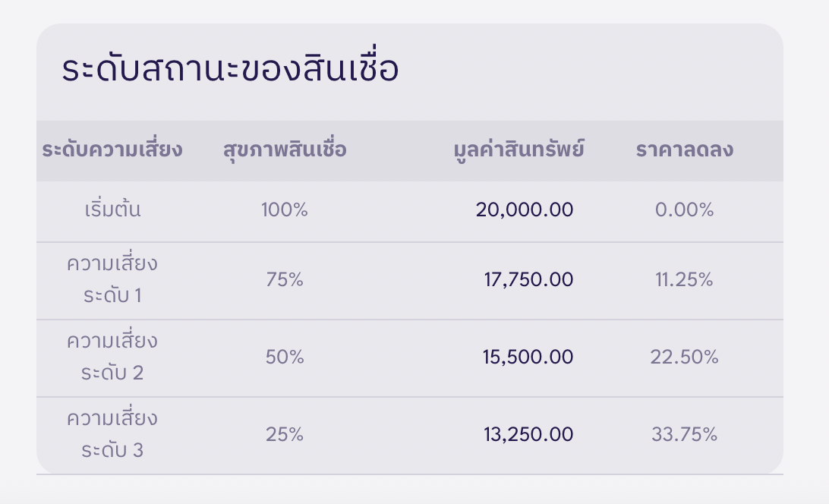829x504 pixels.
Task: Select the ความเสี่ยง ระดับ 1 row label
Action: coord(112,280)
